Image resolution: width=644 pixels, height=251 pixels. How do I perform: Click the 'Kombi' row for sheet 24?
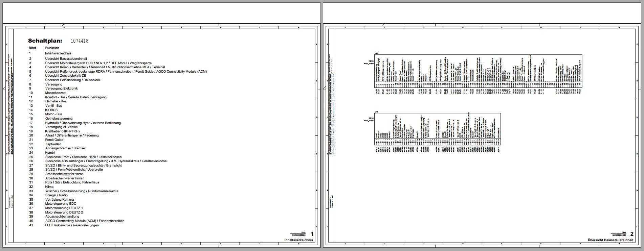click(x=50, y=153)
